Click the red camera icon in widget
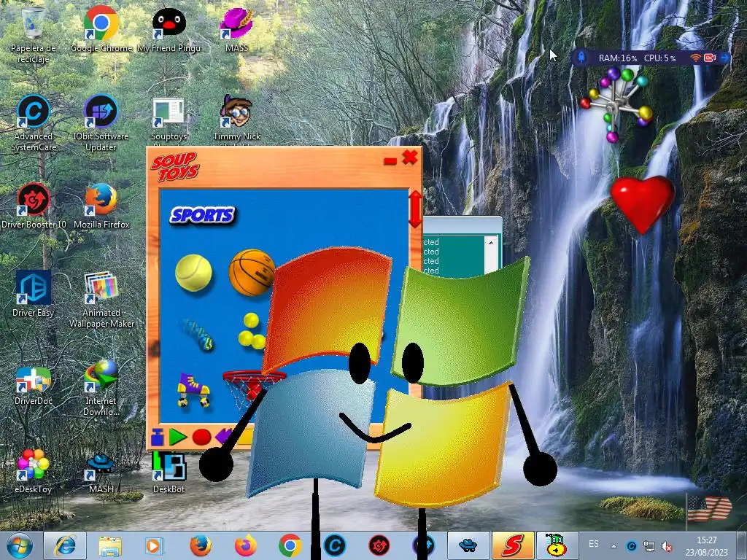Screen dimensions: 747x560 pos(710,58)
